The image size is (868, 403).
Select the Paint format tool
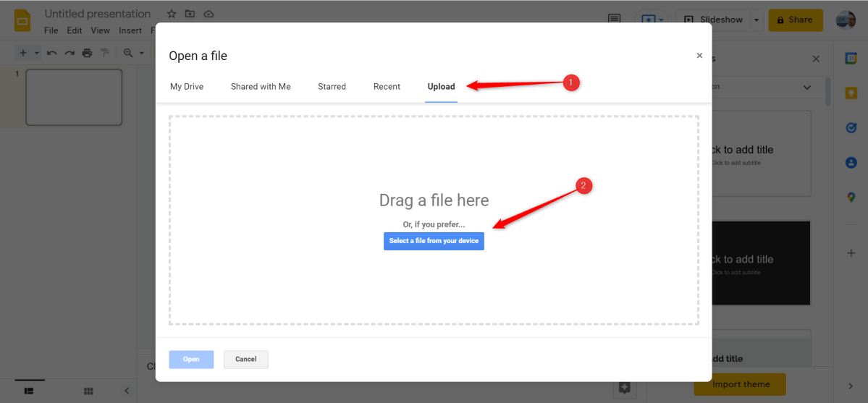click(105, 53)
